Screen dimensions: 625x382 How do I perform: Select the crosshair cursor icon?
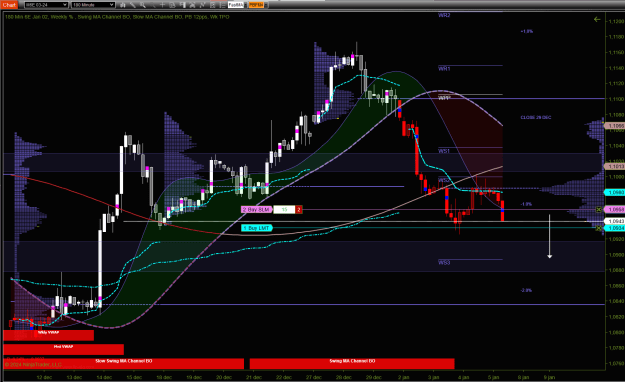(163, 5)
